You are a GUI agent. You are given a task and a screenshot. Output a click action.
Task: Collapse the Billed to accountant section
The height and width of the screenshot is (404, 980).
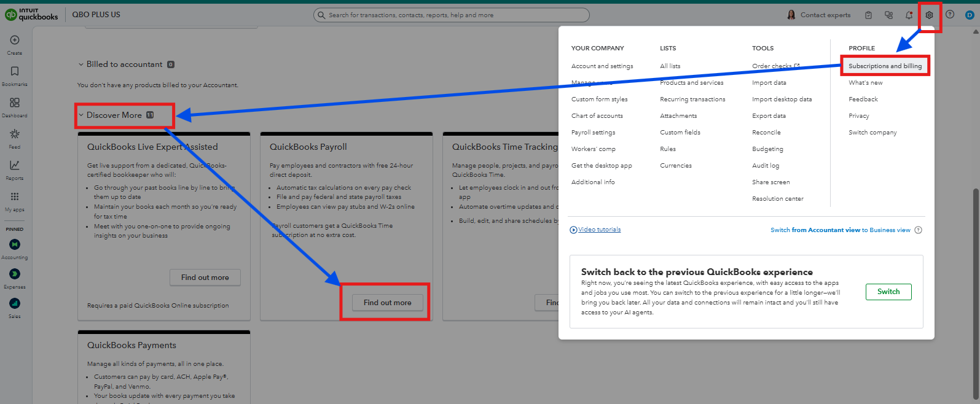point(80,64)
